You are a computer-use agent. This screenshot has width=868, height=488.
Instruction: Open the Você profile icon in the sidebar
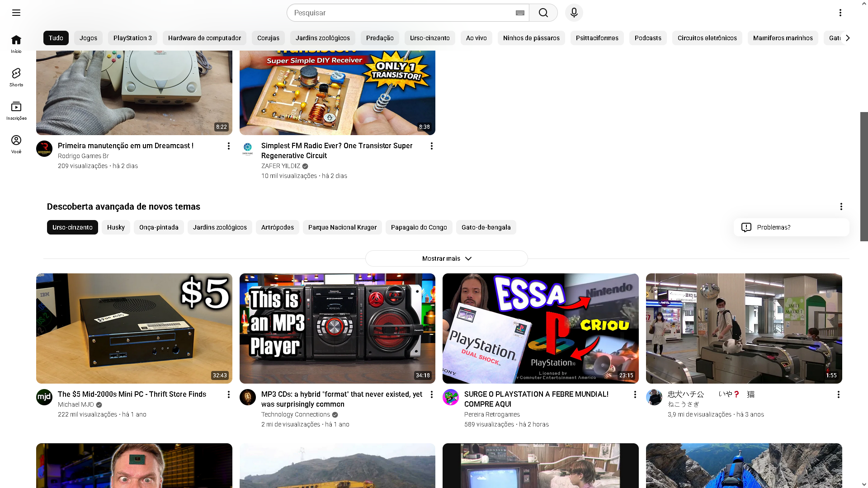(x=16, y=144)
